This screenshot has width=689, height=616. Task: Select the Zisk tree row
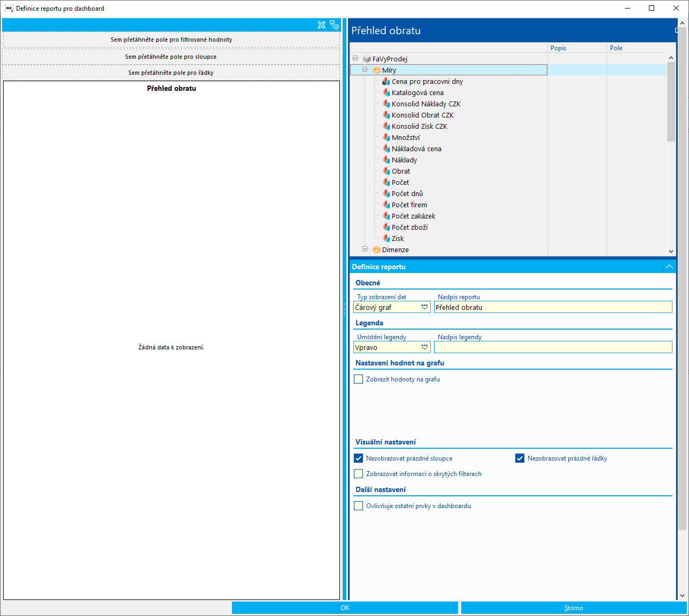(x=508, y=239)
